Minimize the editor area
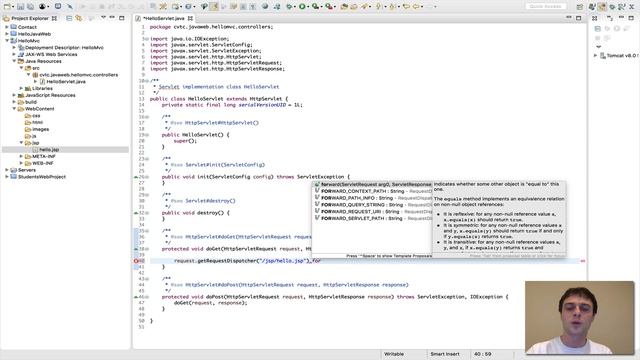 click(569, 18)
